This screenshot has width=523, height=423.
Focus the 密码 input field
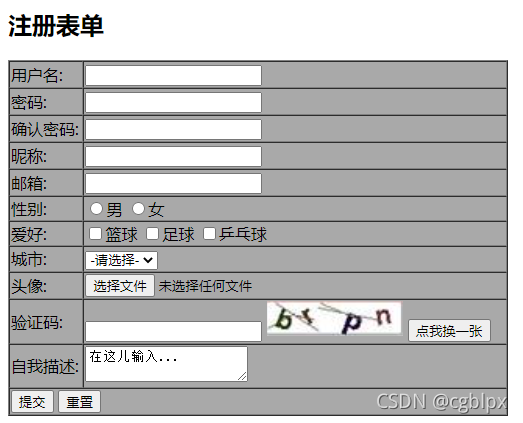pyautogui.click(x=173, y=102)
